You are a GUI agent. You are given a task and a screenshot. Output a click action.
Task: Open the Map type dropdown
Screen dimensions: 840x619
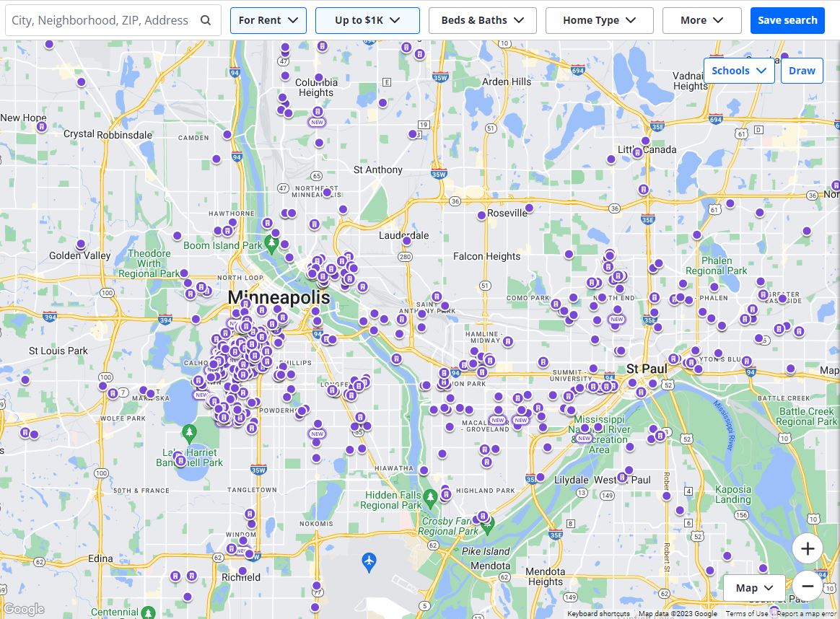coord(753,588)
